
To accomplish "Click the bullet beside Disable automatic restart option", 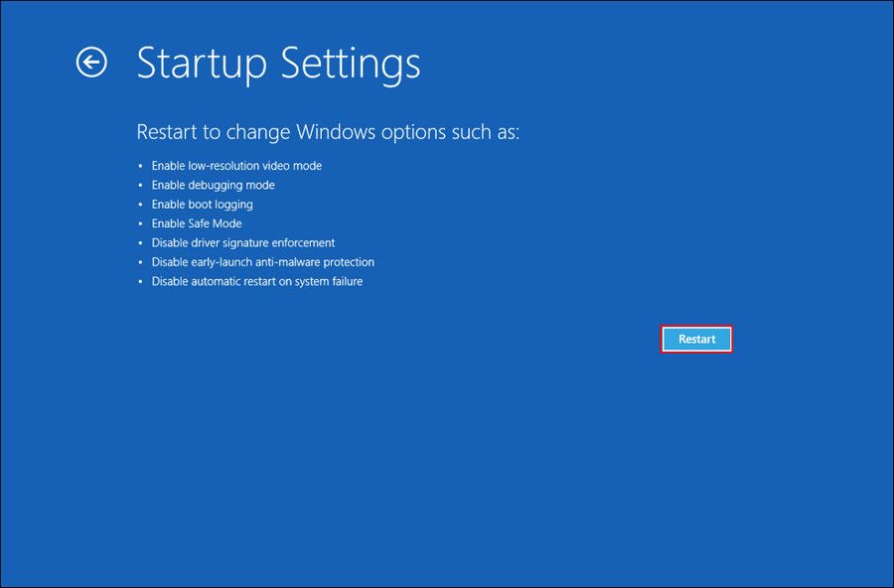I will [x=141, y=281].
